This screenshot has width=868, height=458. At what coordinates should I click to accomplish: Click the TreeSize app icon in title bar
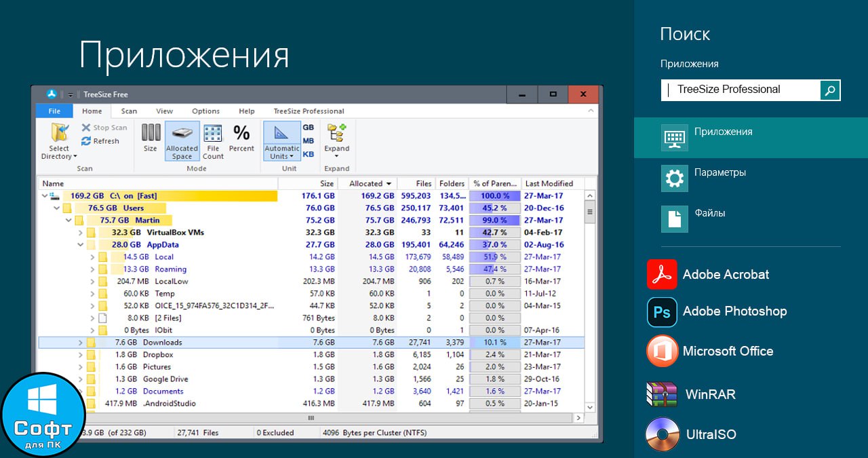[x=51, y=94]
